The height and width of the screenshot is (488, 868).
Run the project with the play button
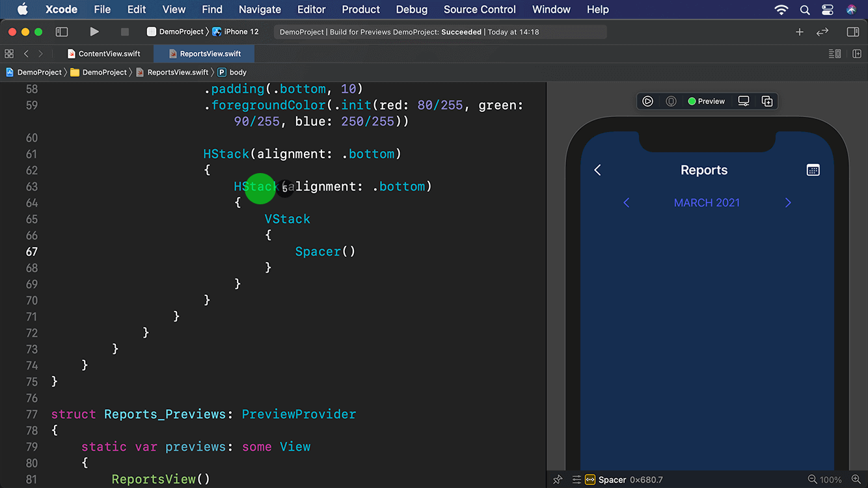click(94, 32)
